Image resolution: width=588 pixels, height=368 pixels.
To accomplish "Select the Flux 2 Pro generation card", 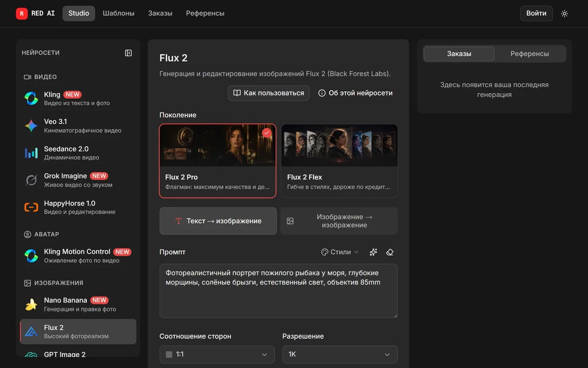I will coord(218,161).
